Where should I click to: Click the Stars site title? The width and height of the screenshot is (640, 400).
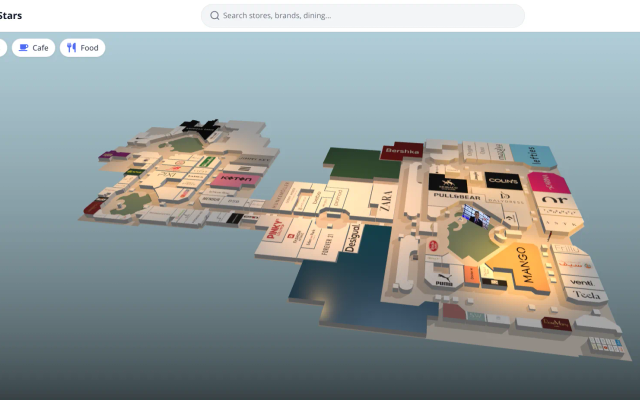click(x=11, y=16)
